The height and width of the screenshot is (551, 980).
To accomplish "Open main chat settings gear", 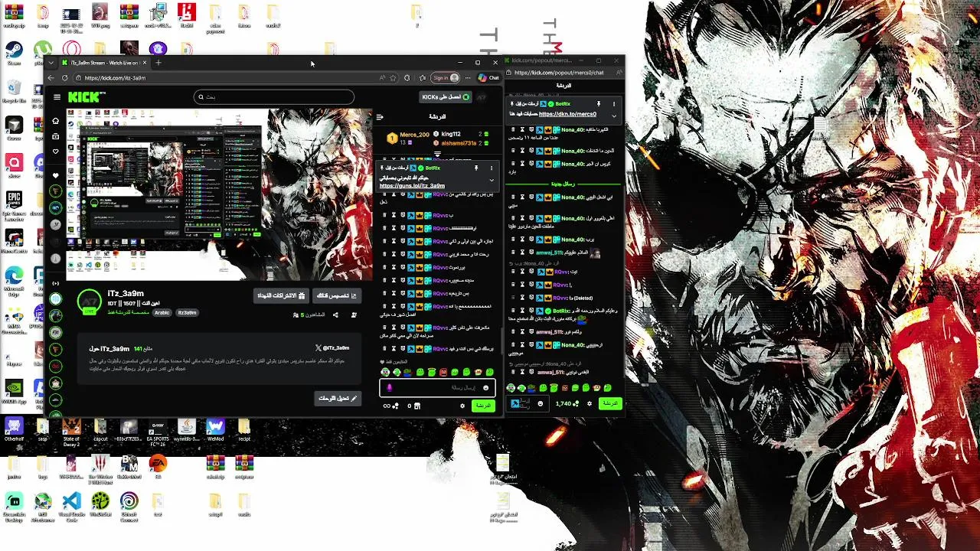I will (462, 406).
